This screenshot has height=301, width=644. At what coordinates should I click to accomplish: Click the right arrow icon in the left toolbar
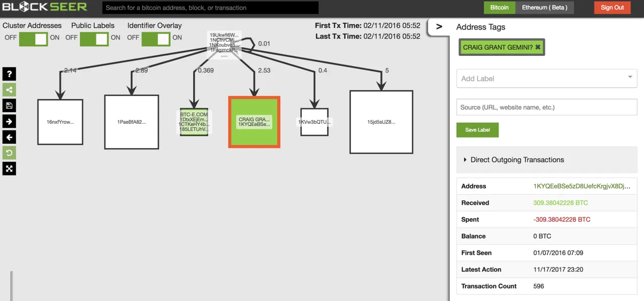(x=9, y=121)
